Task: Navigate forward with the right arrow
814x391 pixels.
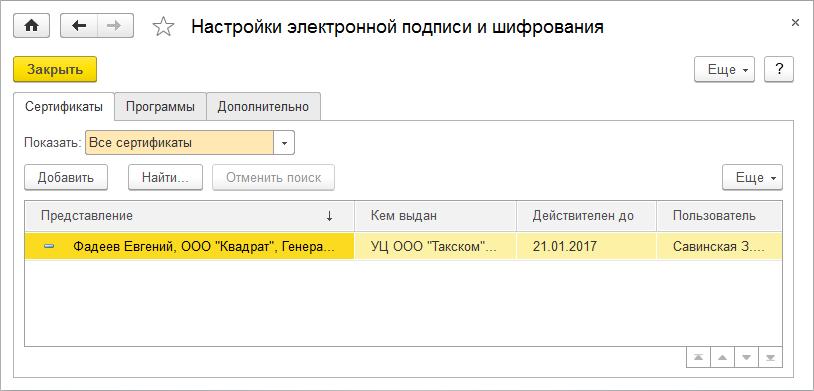Action: [115, 26]
